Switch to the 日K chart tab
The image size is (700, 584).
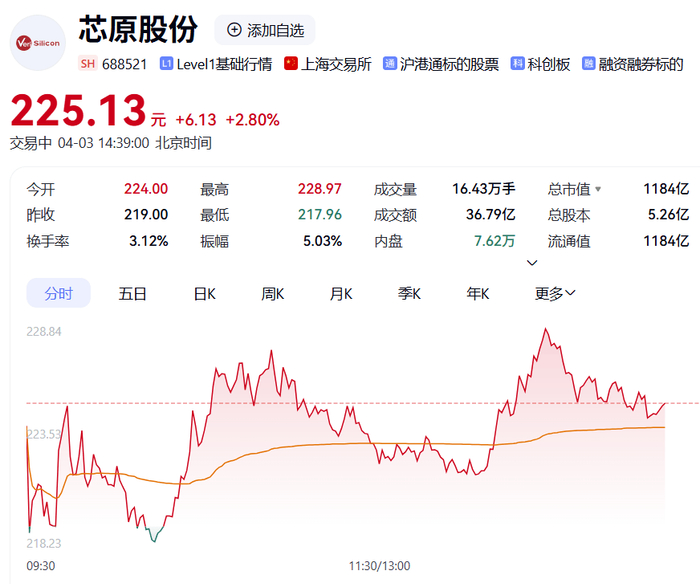pyautogui.click(x=204, y=293)
